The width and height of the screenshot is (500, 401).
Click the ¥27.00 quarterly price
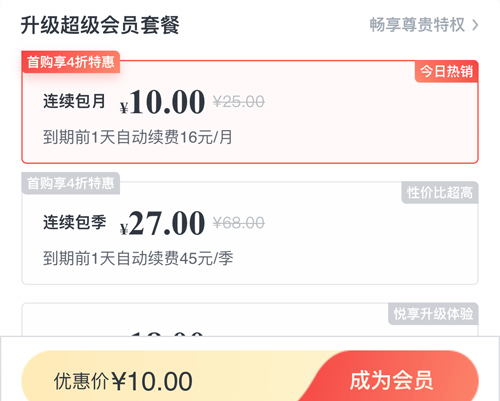[162, 223]
